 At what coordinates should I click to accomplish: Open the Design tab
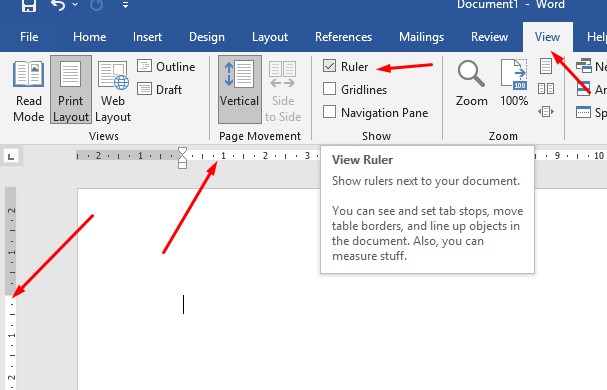(x=207, y=37)
